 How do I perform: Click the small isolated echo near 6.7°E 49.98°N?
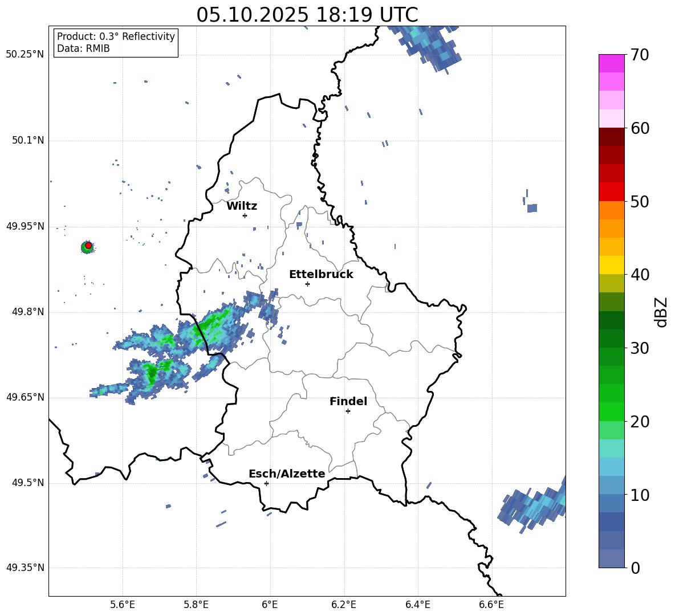point(532,208)
